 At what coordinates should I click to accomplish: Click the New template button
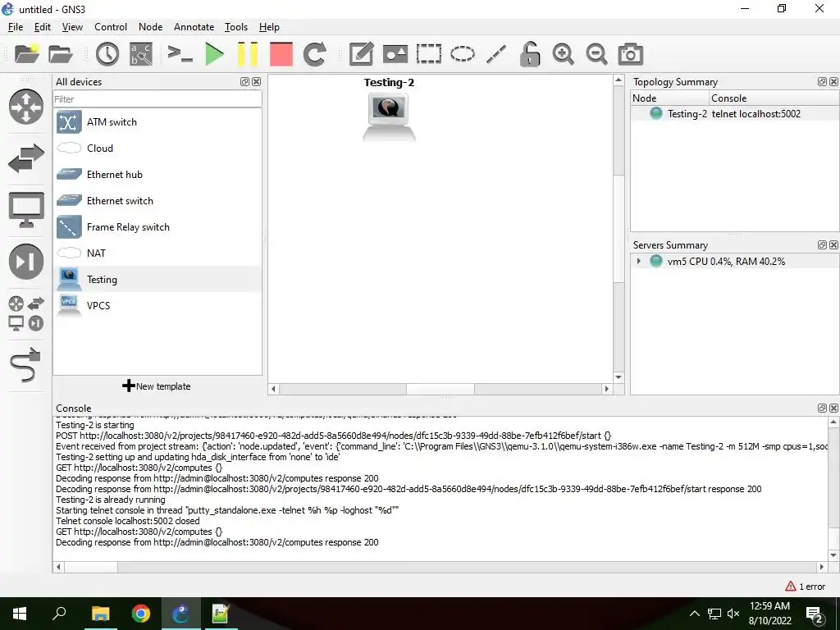point(157,386)
